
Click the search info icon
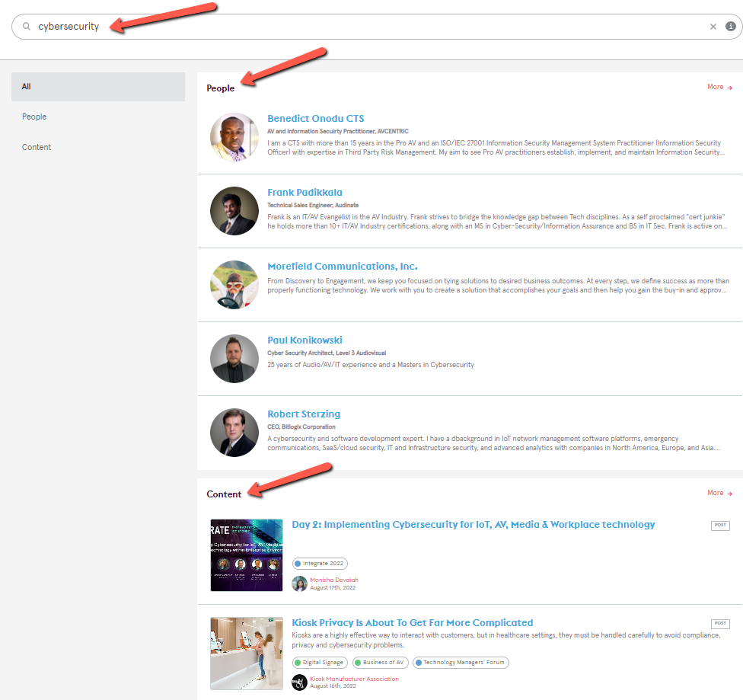pos(731,27)
